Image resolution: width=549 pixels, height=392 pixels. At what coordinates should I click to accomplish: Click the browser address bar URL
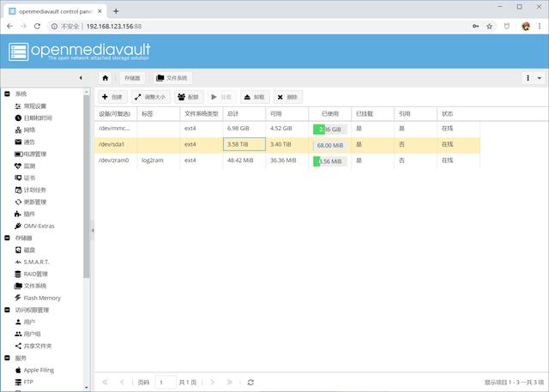114,27
